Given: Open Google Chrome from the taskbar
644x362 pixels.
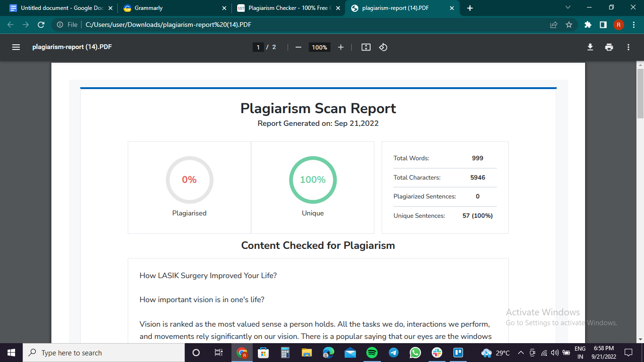Looking at the screenshot, I should tap(242, 353).
